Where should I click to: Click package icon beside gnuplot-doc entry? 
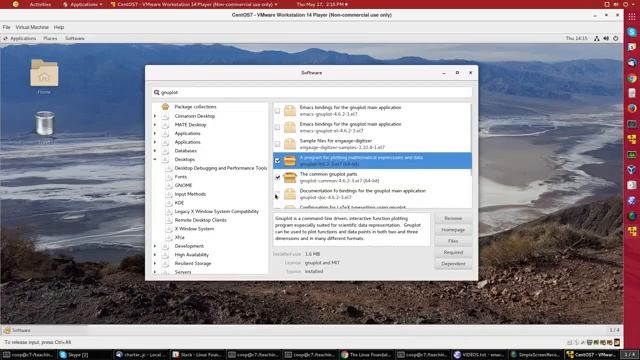click(x=290, y=194)
